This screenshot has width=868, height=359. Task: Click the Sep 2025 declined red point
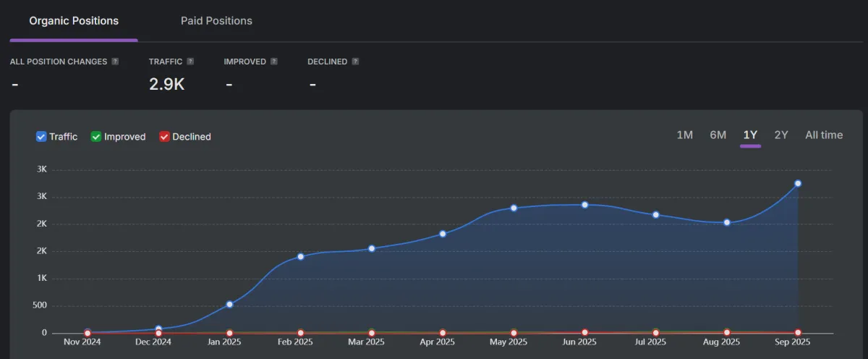point(798,333)
